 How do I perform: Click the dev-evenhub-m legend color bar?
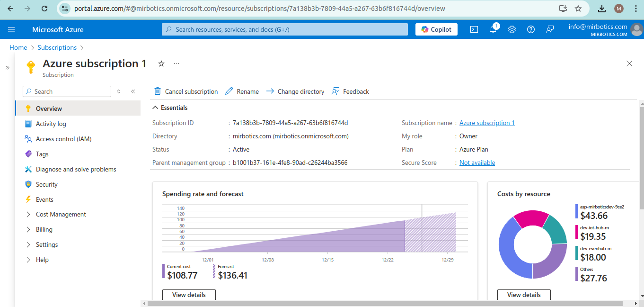tap(576, 253)
